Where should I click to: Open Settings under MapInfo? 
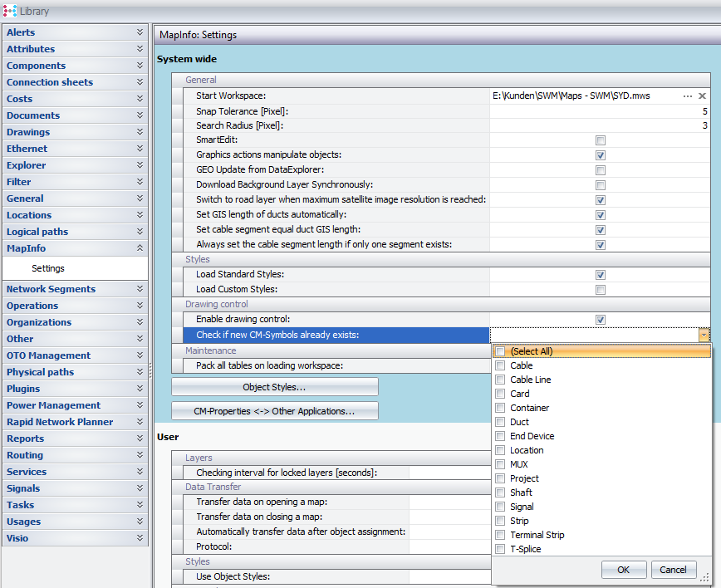point(48,268)
